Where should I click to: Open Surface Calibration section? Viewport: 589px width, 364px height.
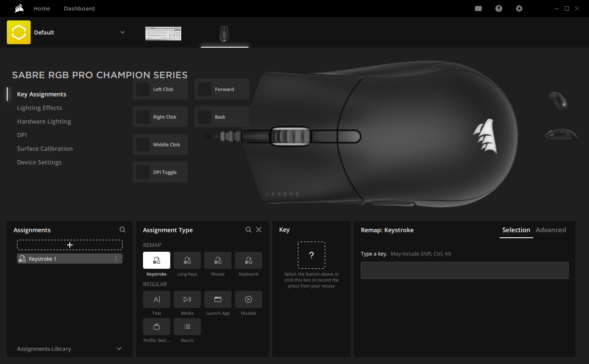pyautogui.click(x=45, y=149)
